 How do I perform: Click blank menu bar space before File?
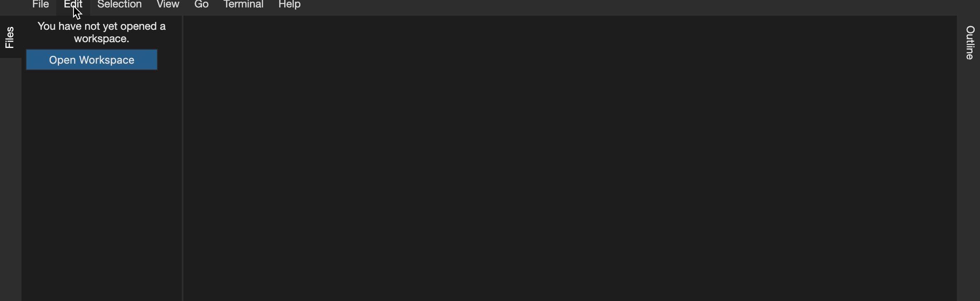12,7
